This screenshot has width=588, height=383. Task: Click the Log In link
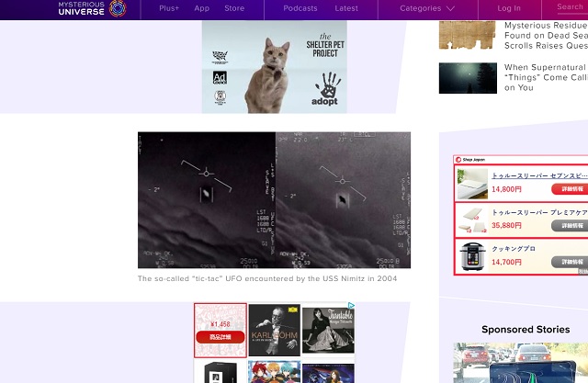click(509, 8)
